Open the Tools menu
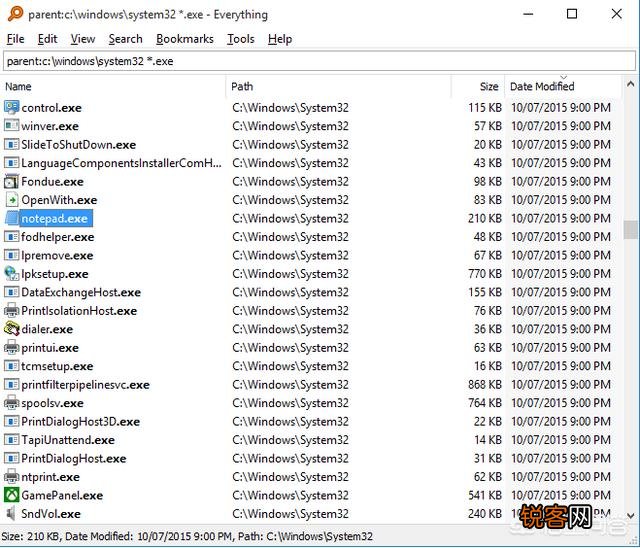Image resolution: width=640 pixels, height=548 pixels. click(x=240, y=39)
